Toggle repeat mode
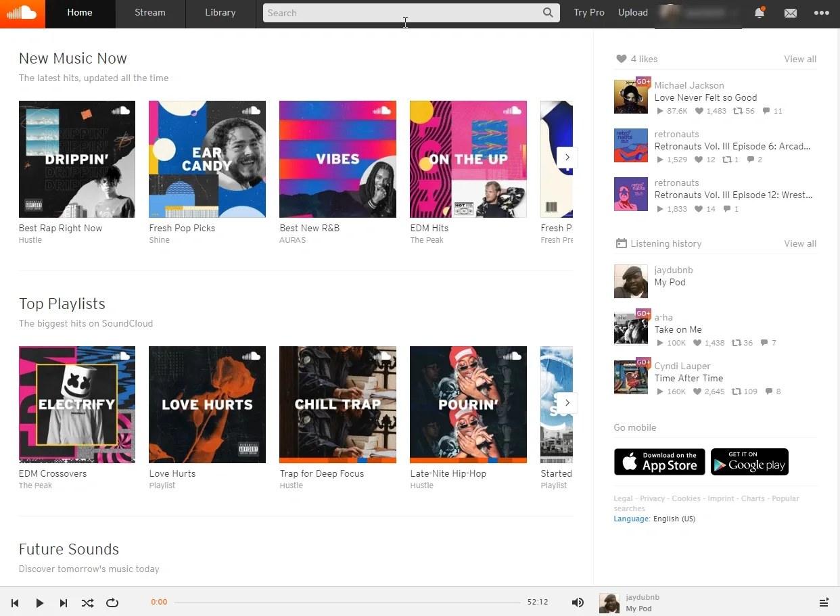Image resolution: width=840 pixels, height=616 pixels. point(112,602)
